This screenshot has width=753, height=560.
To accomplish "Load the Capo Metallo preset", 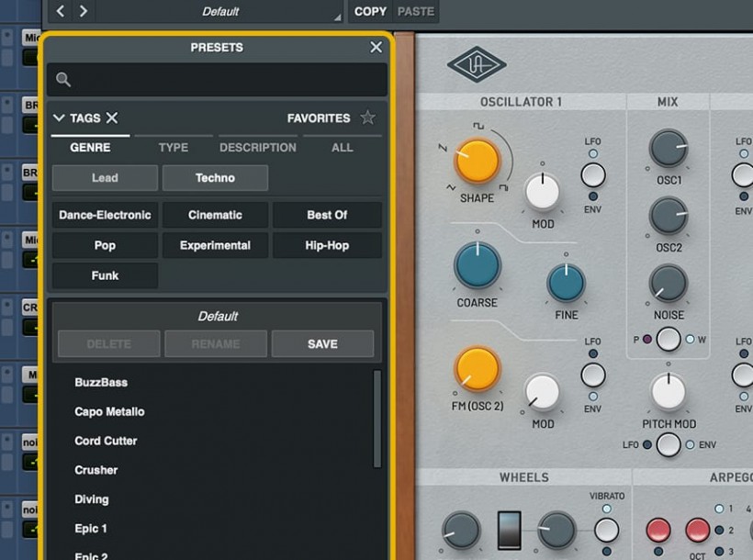I will click(109, 411).
